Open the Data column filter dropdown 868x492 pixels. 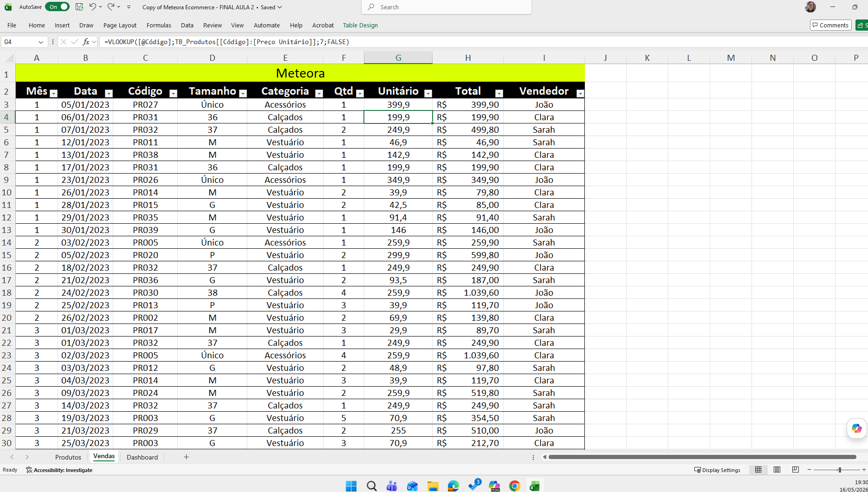tap(109, 93)
